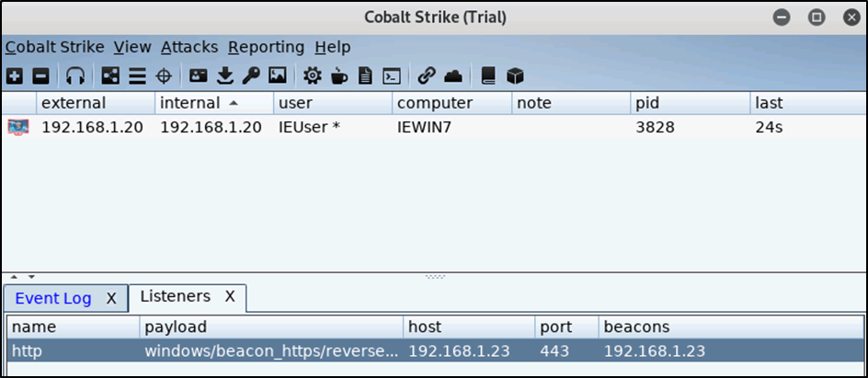Sort sessions by internal column header
Viewport: 868px width, 378px height.
point(213,103)
